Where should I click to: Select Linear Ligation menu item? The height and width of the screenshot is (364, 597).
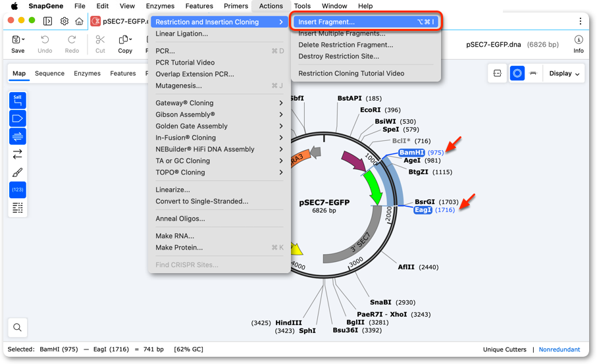click(x=219, y=34)
